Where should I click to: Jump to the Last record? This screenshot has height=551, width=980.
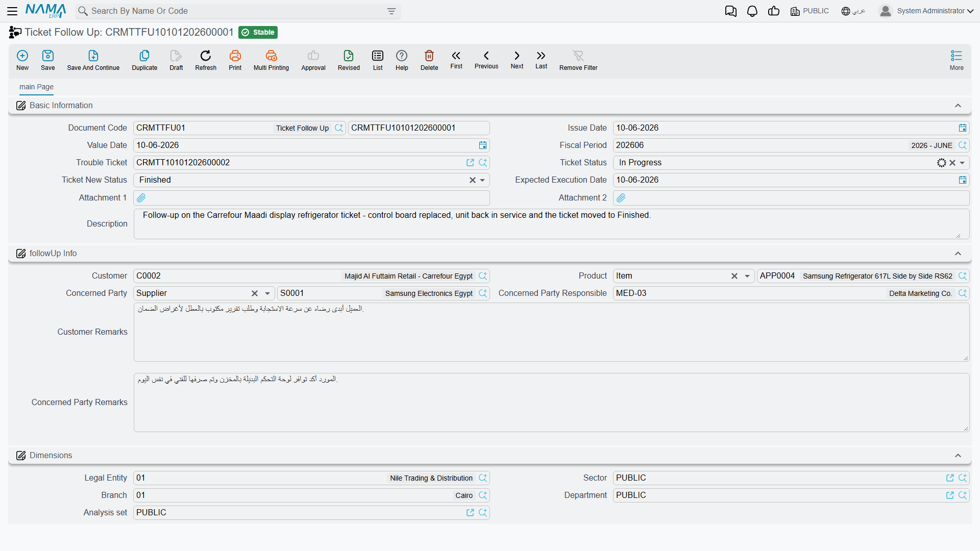pyautogui.click(x=541, y=60)
